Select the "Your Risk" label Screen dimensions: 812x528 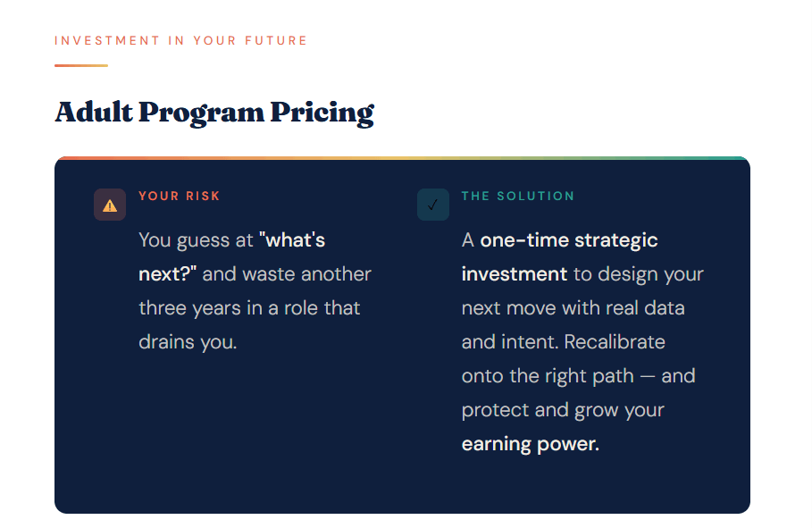coord(180,196)
